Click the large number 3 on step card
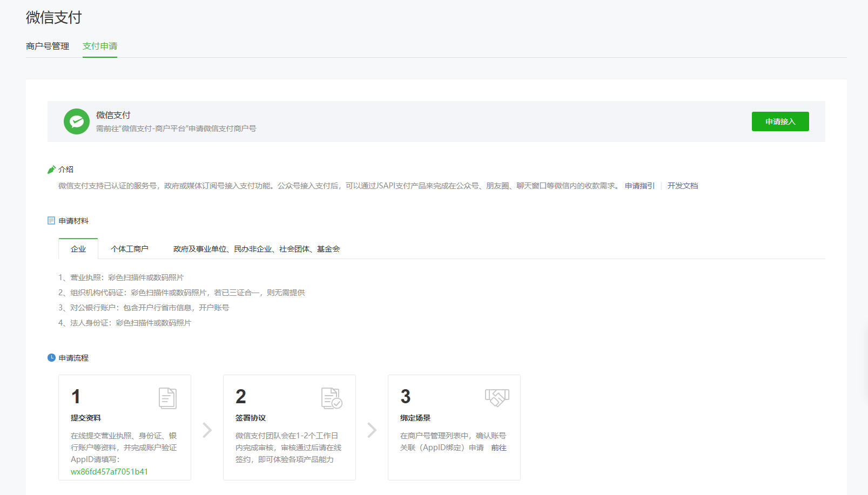 tap(406, 397)
